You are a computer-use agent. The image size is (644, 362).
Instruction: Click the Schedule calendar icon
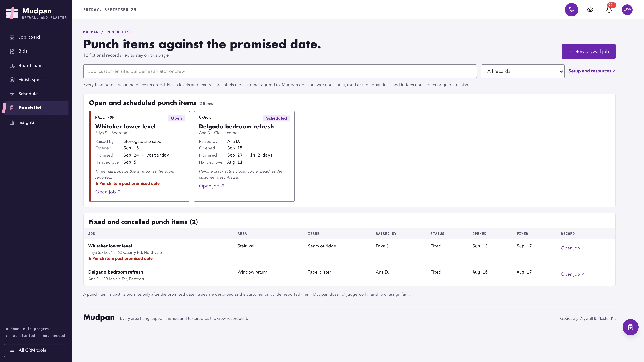point(12,94)
